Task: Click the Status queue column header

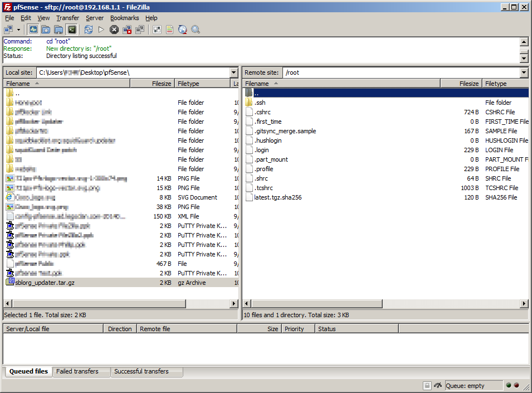Action: pos(357,329)
